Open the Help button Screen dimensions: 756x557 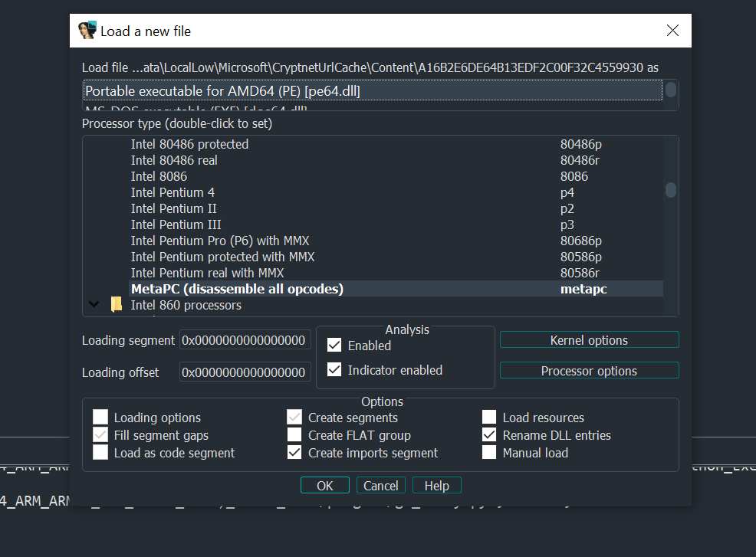[437, 485]
